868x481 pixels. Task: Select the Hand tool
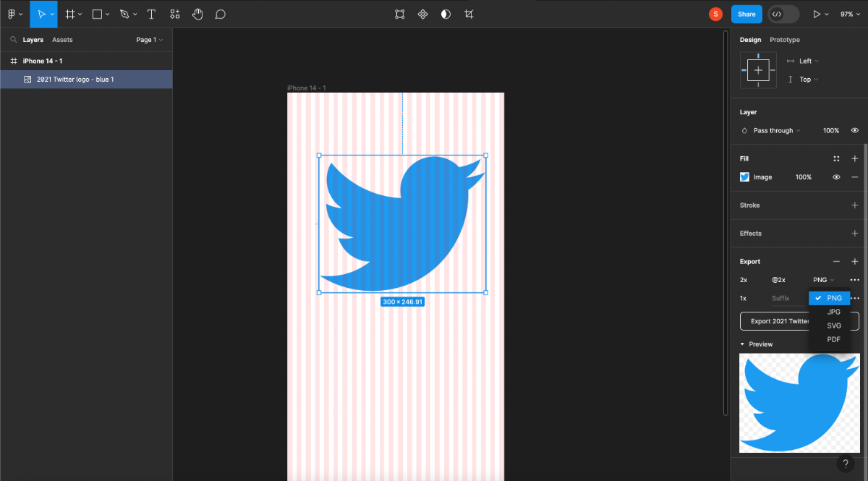pos(197,14)
